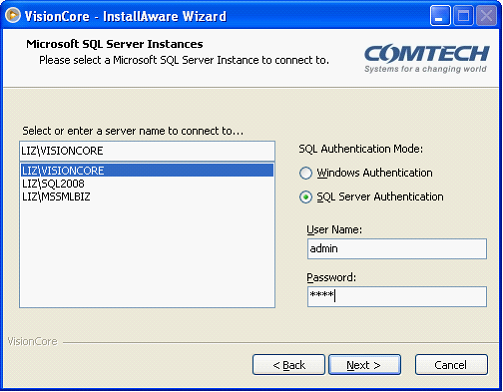This screenshot has height=392, width=503.
Task: Go to the previous step with Back
Action: (289, 365)
